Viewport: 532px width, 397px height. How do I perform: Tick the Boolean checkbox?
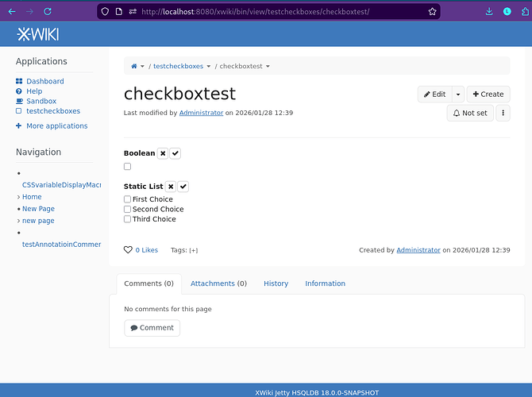(x=128, y=167)
